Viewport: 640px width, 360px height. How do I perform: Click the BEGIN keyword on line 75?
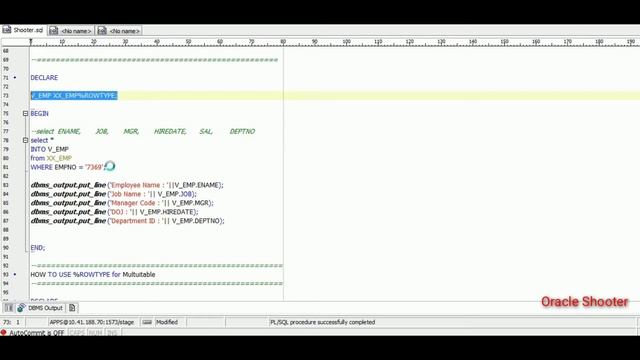pos(40,113)
